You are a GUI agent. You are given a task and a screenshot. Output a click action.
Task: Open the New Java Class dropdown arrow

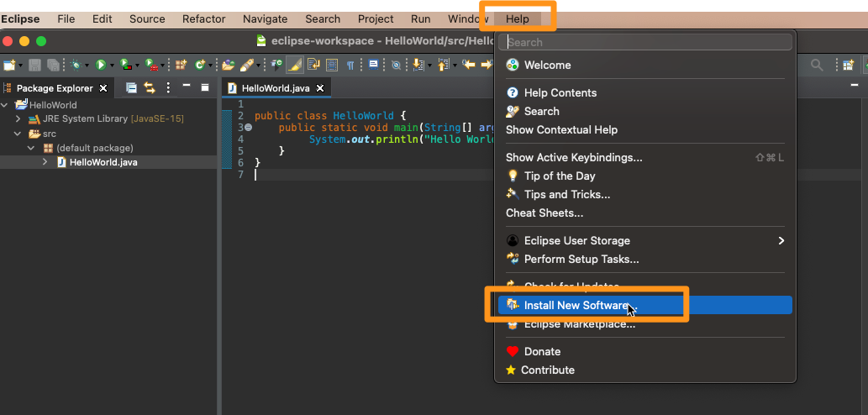coord(211,66)
